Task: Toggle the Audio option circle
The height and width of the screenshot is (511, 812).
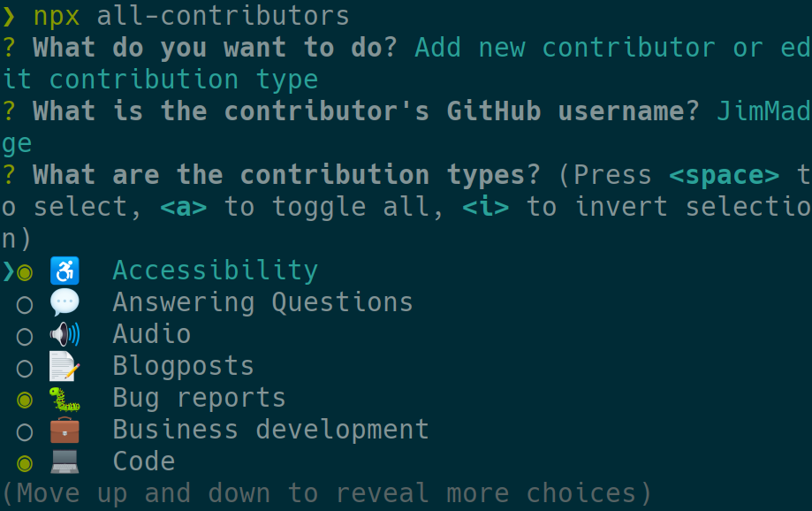Action: coord(25,336)
